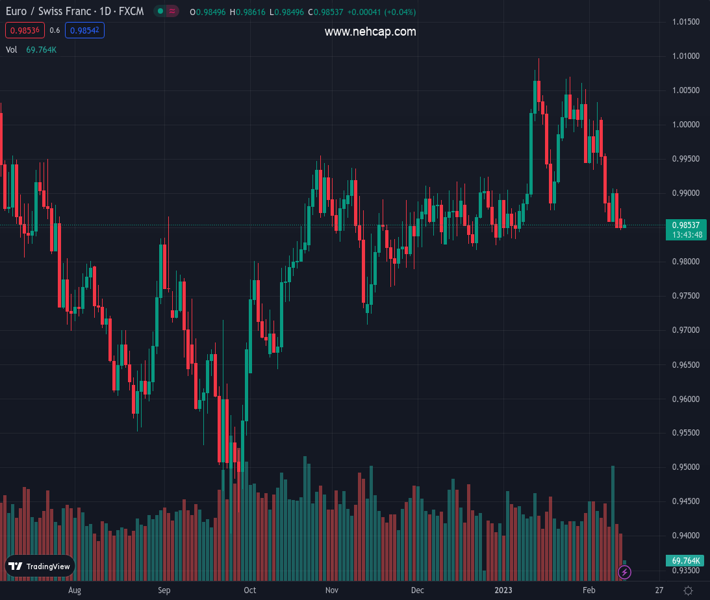This screenshot has width=710, height=600.
Task: Click the volume value 69.764K in legend
Action: click(x=41, y=49)
